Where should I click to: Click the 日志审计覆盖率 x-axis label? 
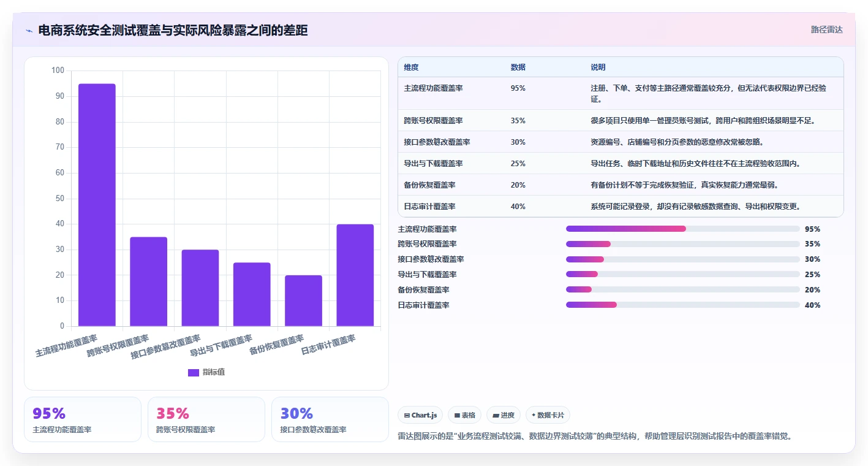[x=328, y=345]
